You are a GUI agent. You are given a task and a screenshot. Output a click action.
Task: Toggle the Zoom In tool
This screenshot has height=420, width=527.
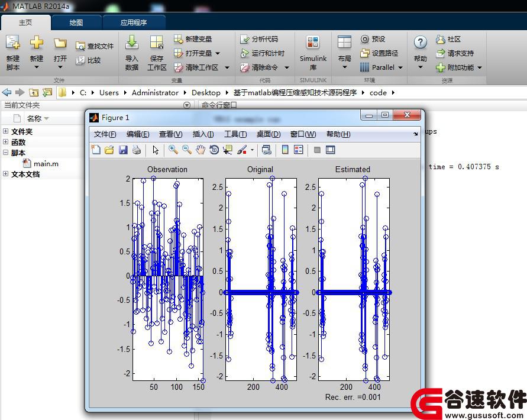(x=173, y=150)
